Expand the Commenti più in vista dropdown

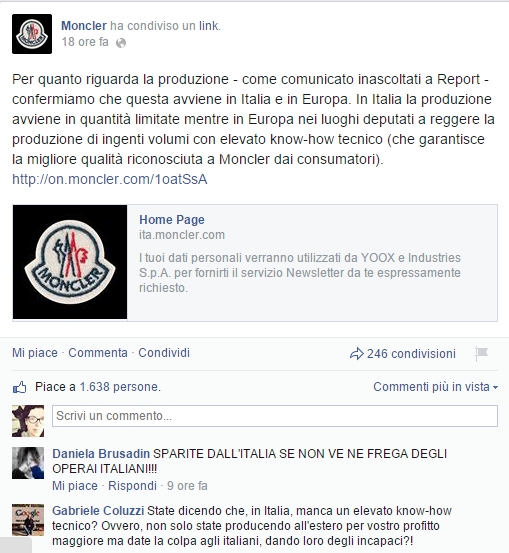pos(436,387)
